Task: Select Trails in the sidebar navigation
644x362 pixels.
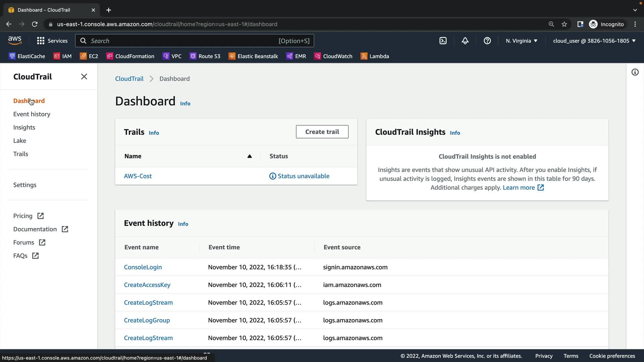Action: (20, 154)
